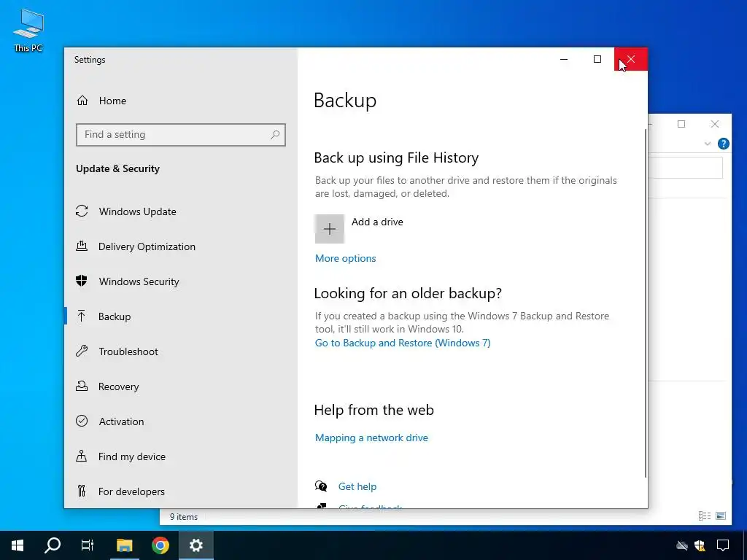This screenshot has height=560, width=747.
Task: Click the Windows Update refresh arrows icon
Action: pyautogui.click(x=82, y=211)
